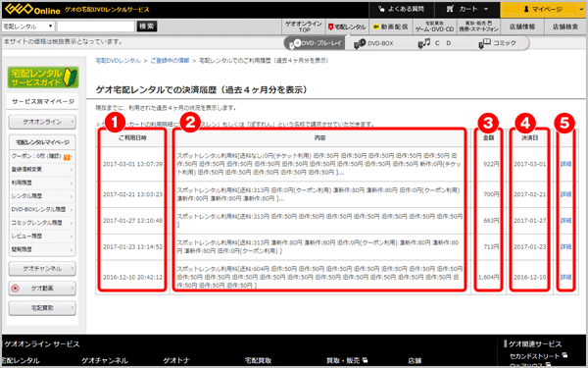Open the 買取・販売 携帯・スマートフォン tab
The width and height of the screenshot is (588, 368).
point(478,26)
